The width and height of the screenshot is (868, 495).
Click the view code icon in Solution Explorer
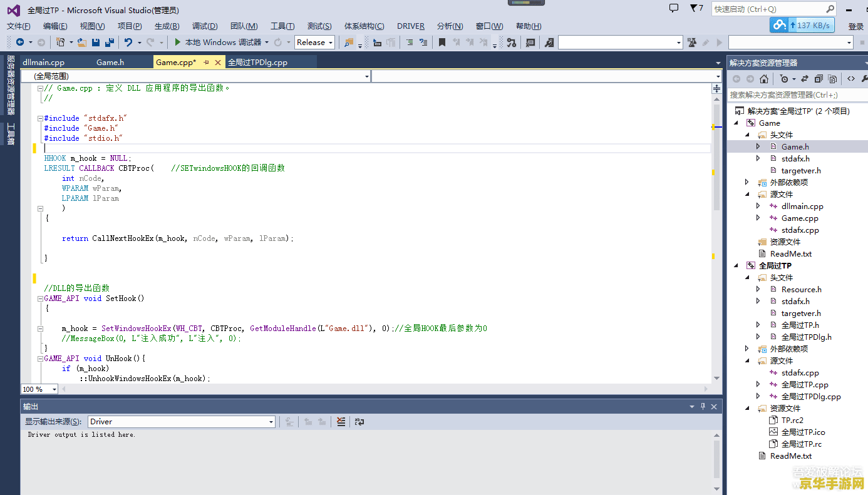tap(851, 79)
